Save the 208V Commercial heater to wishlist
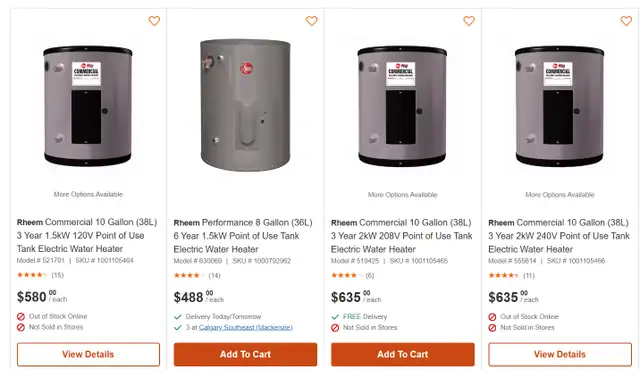This screenshot has width=640, height=369. point(469,21)
